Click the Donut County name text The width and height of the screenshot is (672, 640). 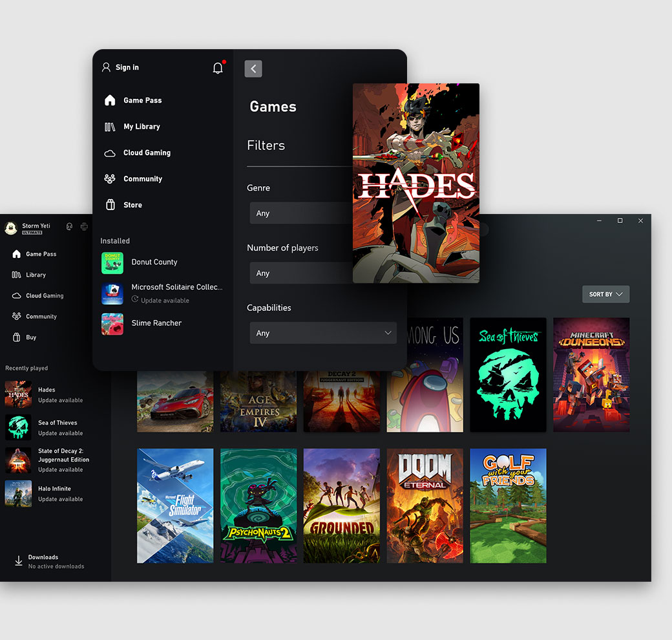[154, 262]
